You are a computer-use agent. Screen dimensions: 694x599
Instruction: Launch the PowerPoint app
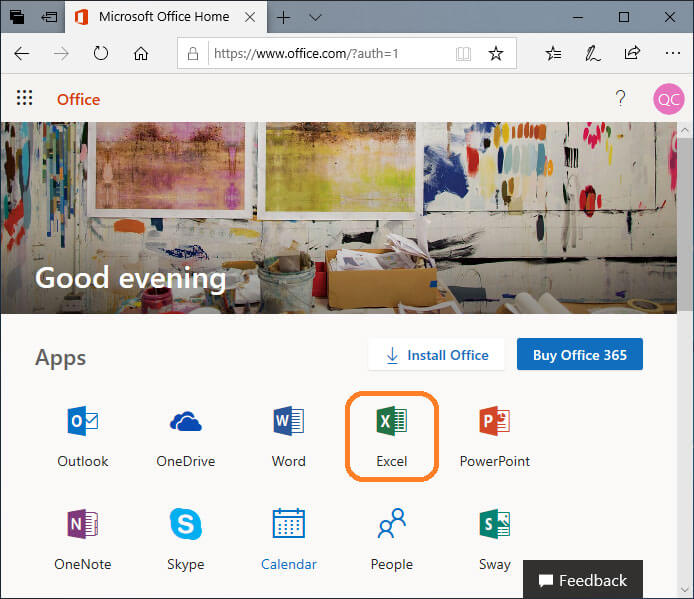(494, 436)
